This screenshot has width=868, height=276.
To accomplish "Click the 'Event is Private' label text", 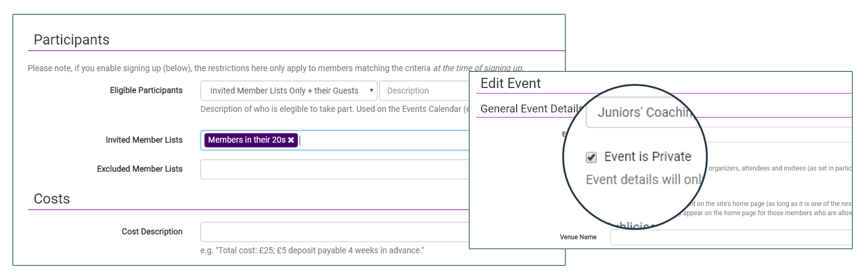I will pyautogui.click(x=647, y=157).
